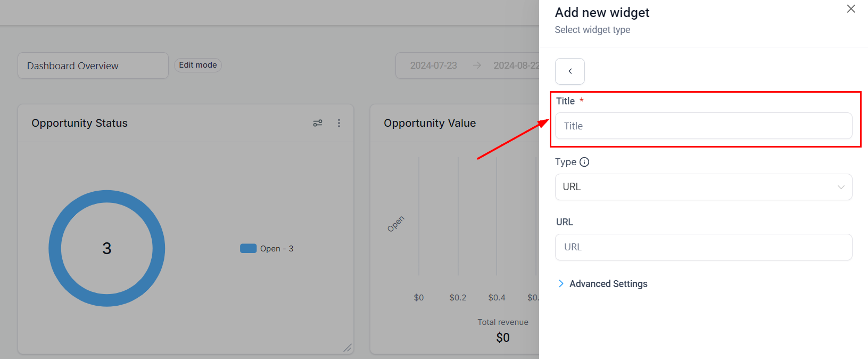Click the back arrow button in widget panel
The width and height of the screenshot is (868, 359).
click(x=570, y=71)
